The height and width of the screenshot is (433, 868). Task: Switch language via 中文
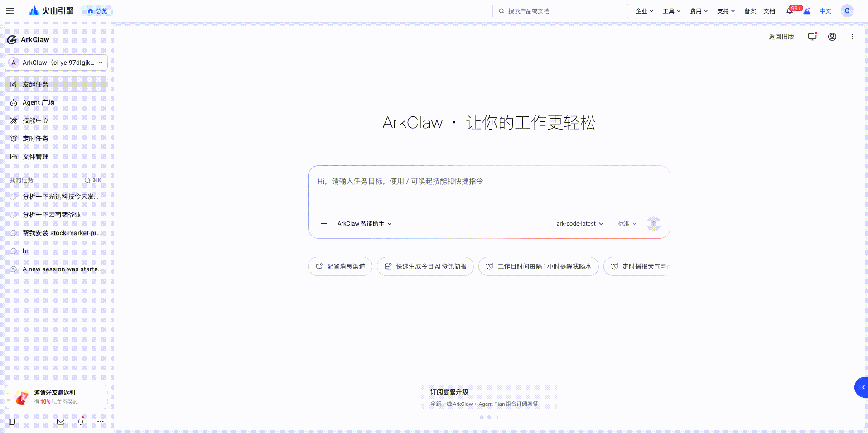coord(825,11)
